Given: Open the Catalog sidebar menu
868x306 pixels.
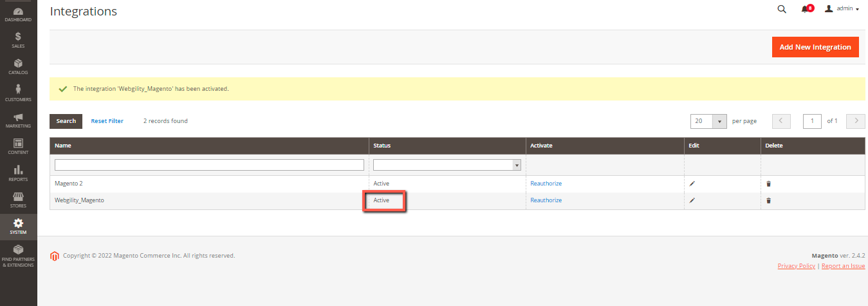Looking at the screenshot, I should (18, 66).
